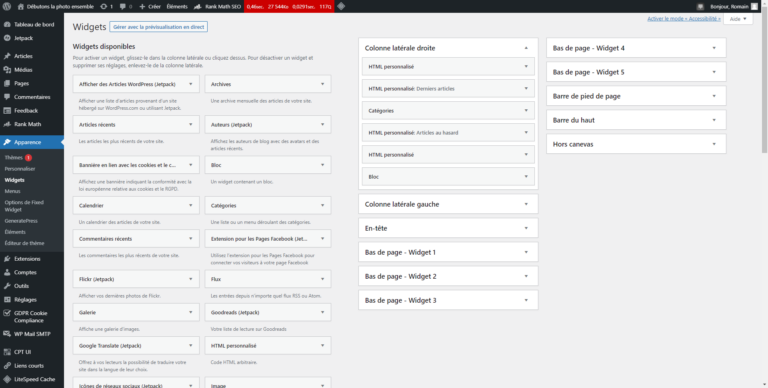768x388 pixels.
Task: Expand available Flux widget
Action: 322,279
